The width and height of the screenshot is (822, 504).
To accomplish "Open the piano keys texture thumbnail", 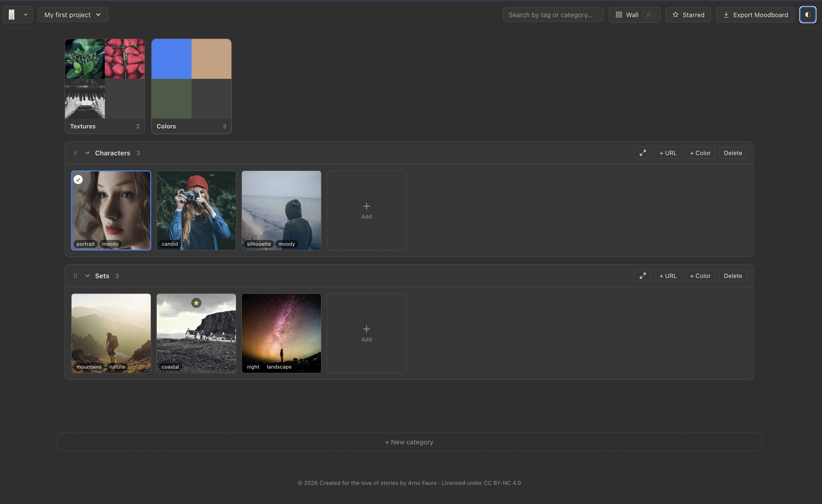I will coord(85,99).
